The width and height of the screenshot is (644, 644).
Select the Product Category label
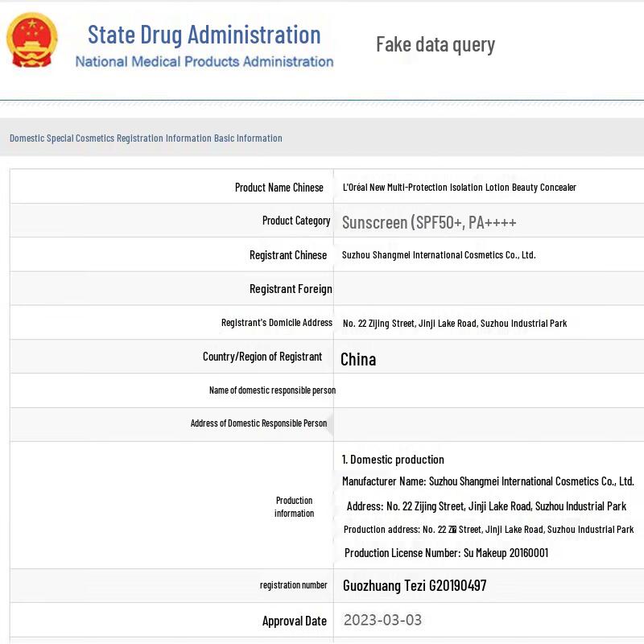click(x=295, y=221)
